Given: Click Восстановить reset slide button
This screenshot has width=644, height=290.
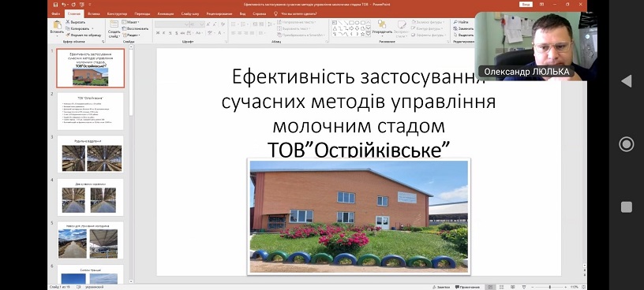Looking at the screenshot, I should pos(136,28).
